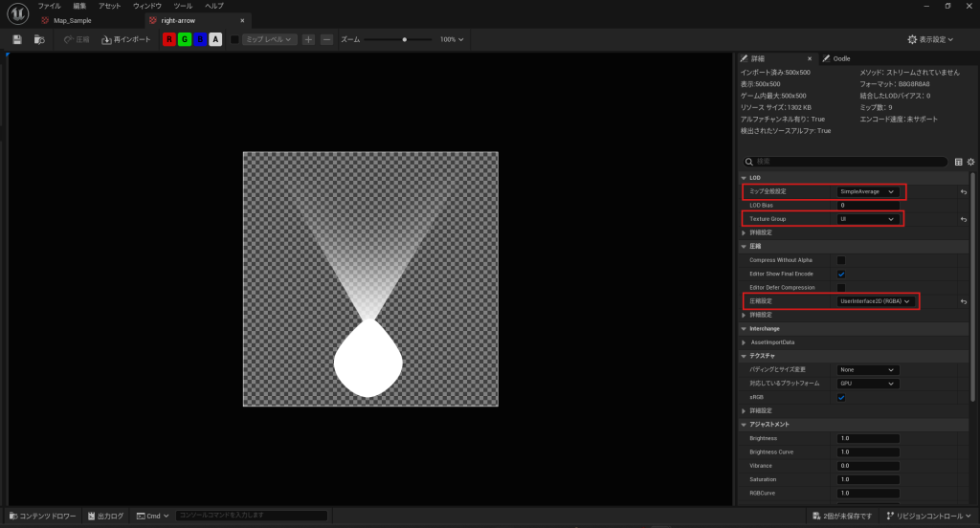The height and width of the screenshot is (528, 980).
Task: Toggle the red channel R button
Action: 169,39
